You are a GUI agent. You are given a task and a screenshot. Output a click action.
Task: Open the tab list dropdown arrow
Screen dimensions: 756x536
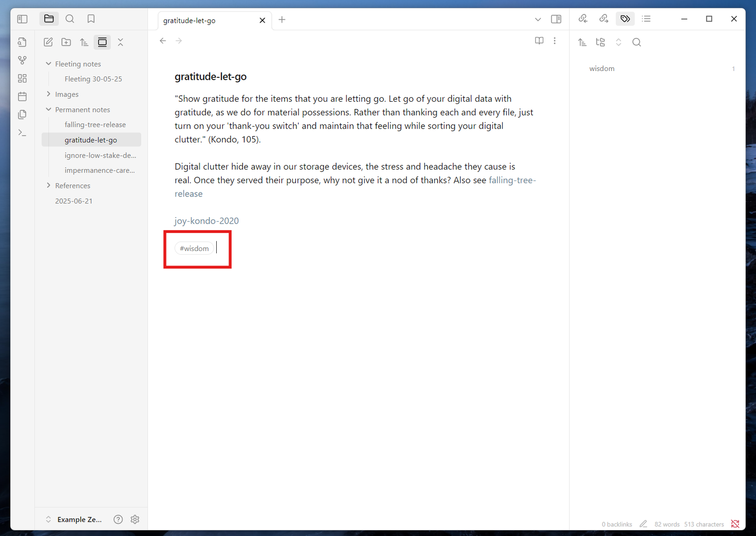[538, 19]
